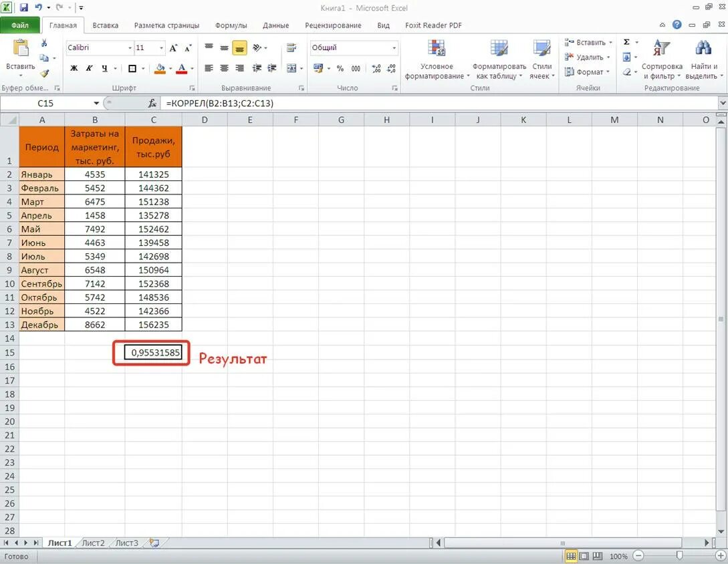Switch to Разметка страницы tab
Viewport: 728px width, 564px height.
tap(166, 25)
